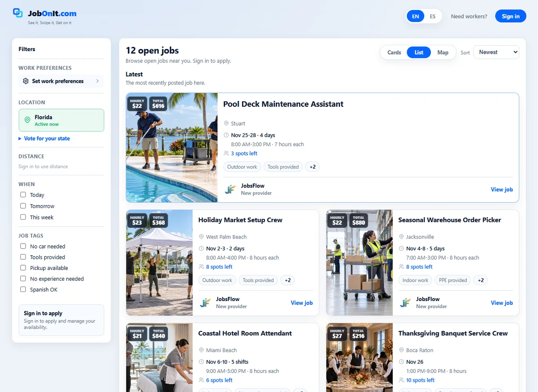
Task: Open Coastal Hotel Room Attendant title
Action: click(x=245, y=333)
